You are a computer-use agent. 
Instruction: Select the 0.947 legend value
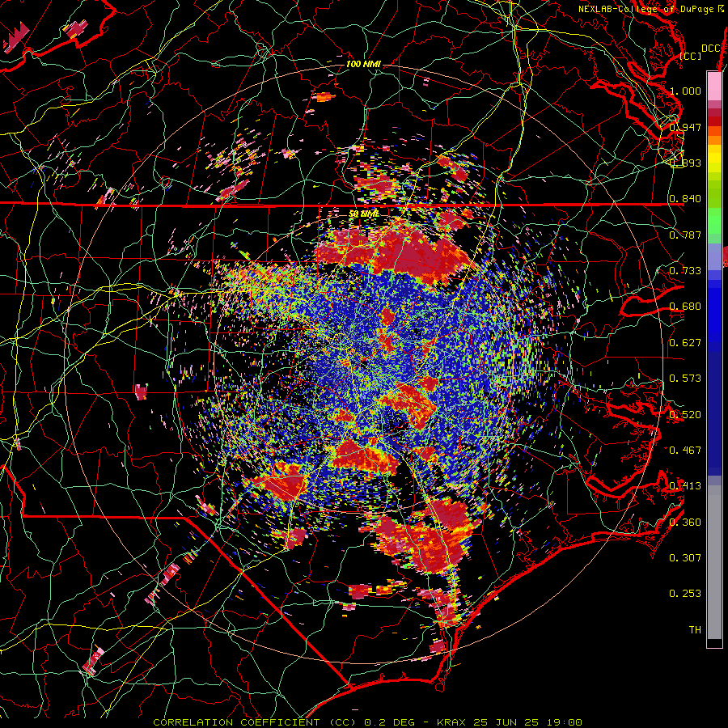point(685,127)
